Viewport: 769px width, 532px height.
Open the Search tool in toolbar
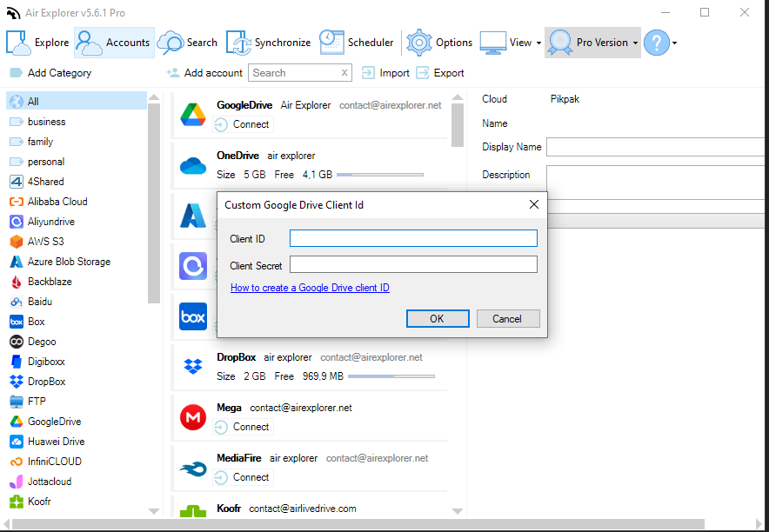[x=187, y=43]
